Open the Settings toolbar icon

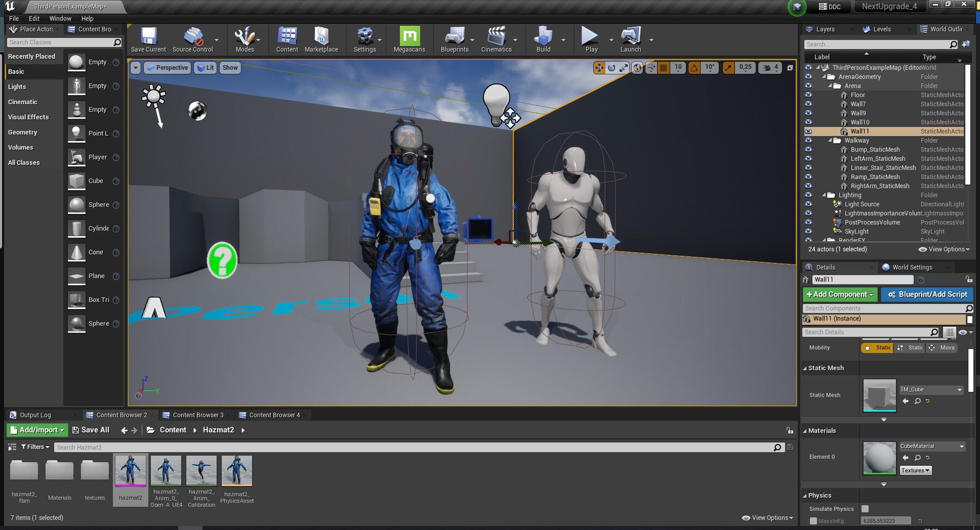pos(365,39)
